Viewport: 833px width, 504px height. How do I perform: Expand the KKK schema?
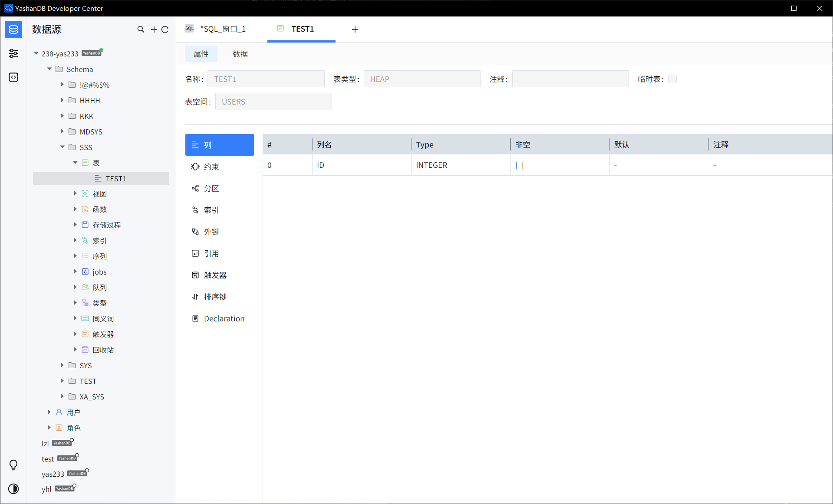coord(62,116)
